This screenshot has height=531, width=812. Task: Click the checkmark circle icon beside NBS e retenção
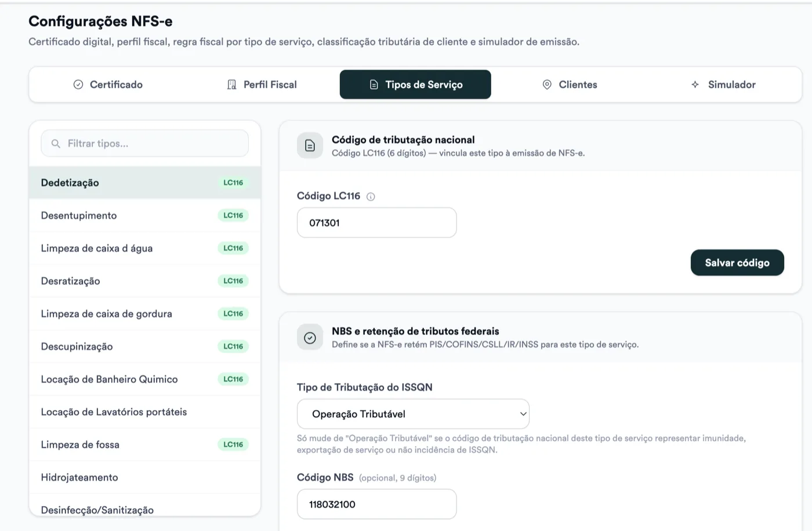[x=310, y=337]
